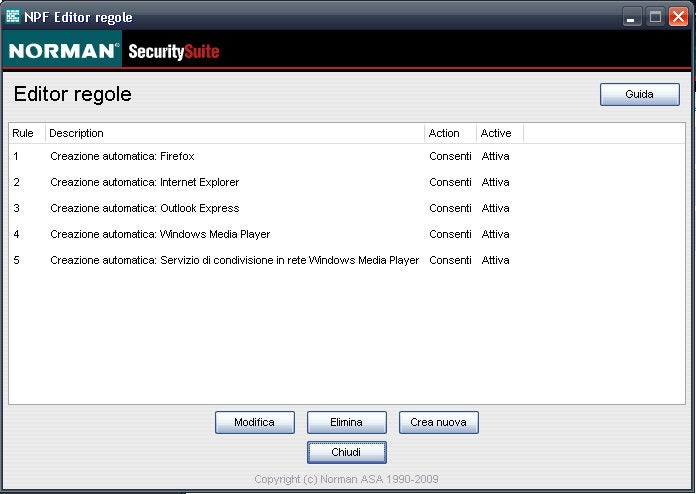Image resolution: width=696 pixels, height=494 pixels.
Task: Click the Norman Security Suite logo
Action: 113,50
